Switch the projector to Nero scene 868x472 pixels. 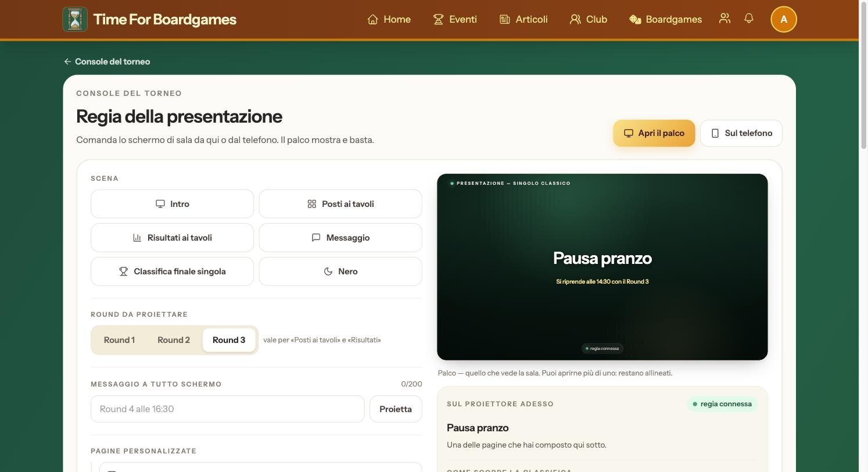[340, 271]
